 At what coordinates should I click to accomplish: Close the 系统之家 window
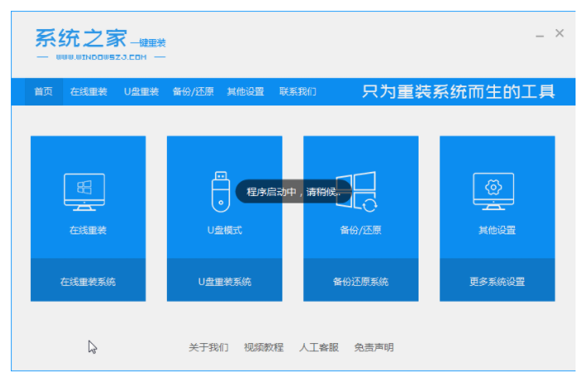click(x=560, y=33)
